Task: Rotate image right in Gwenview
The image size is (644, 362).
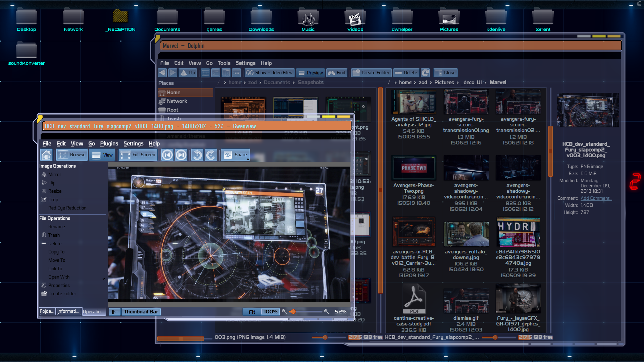Action: click(x=211, y=155)
